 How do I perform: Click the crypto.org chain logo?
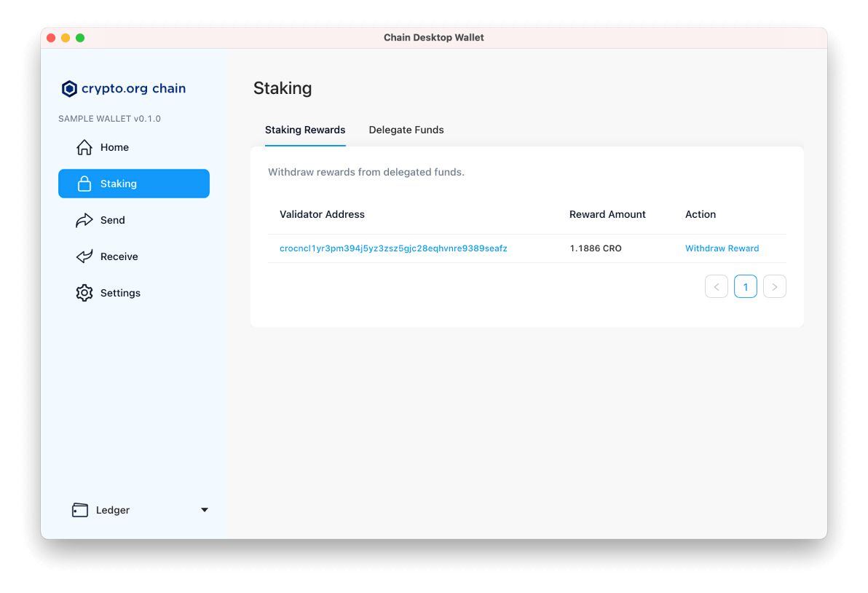(70, 88)
